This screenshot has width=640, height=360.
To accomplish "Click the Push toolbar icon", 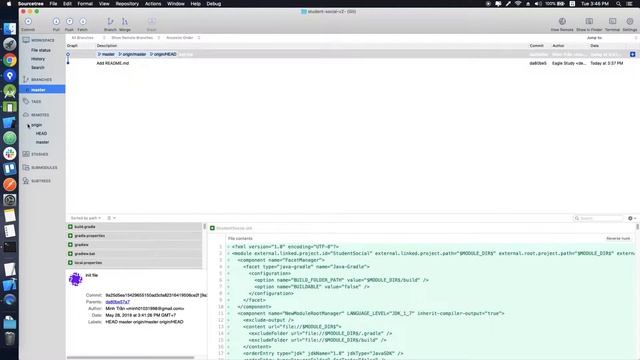I will tap(69, 21).
